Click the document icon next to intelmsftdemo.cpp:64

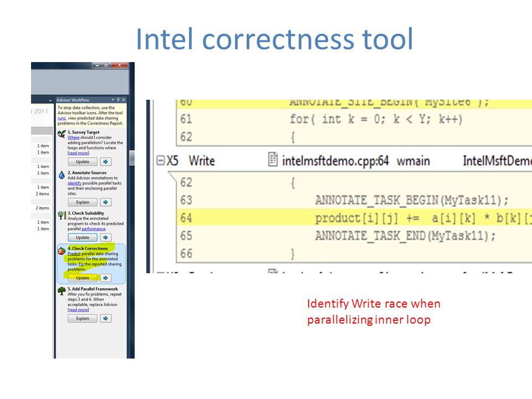pyautogui.click(x=273, y=160)
